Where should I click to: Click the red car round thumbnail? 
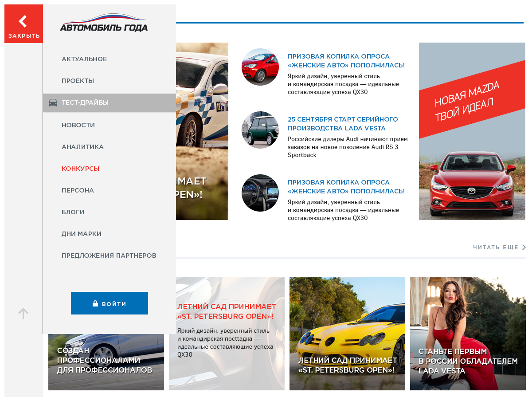260,67
